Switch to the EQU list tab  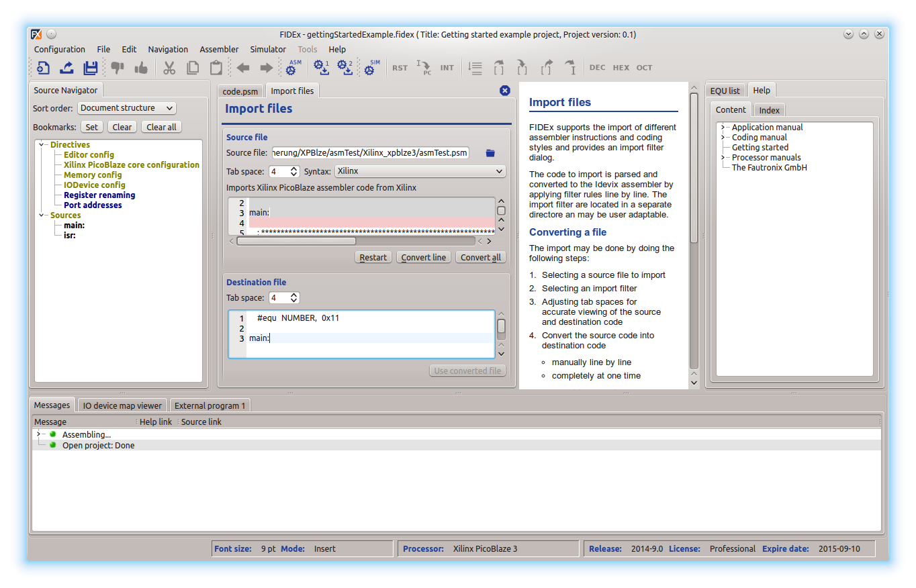point(725,91)
